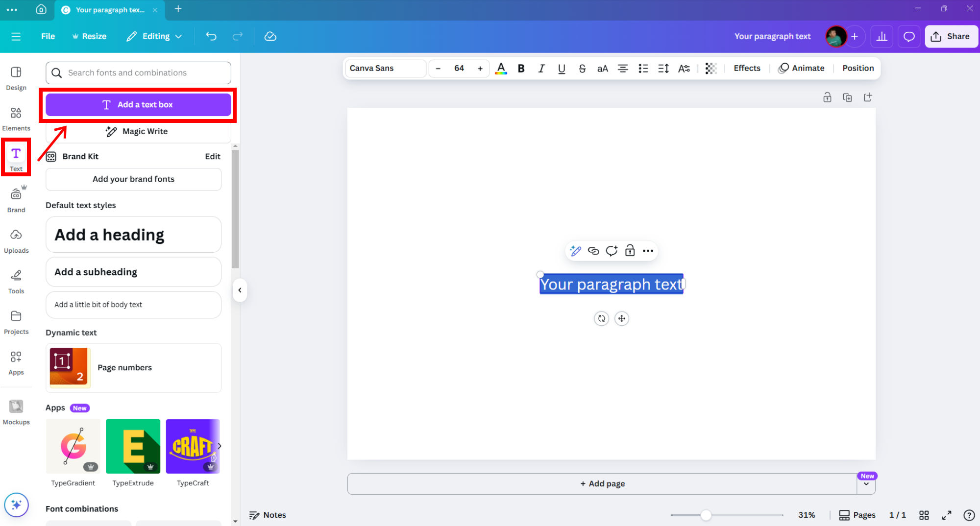Toggle bold formatting

point(521,69)
